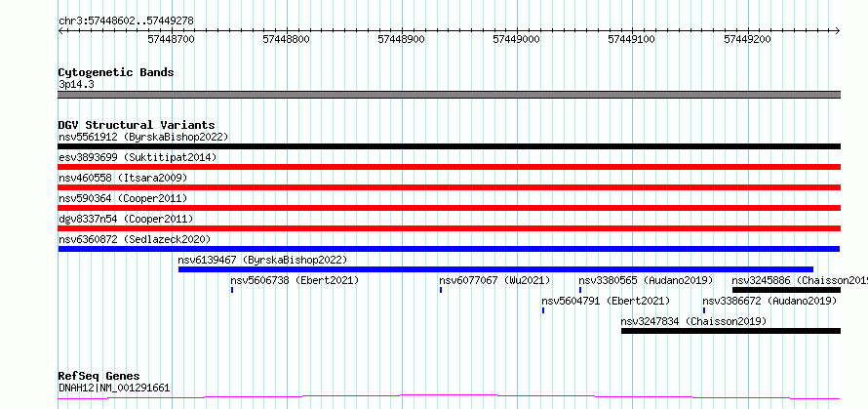Image resolution: width=868 pixels, height=409 pixels.
Task: Click the nsv3380565 (Audano2019) label
Action: [x=646, y=280]
